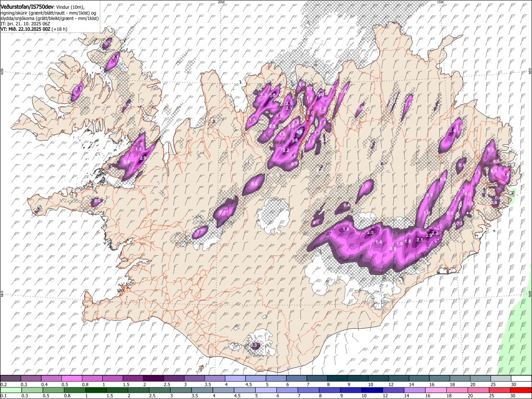Click the 12 label under the upper scale
Viewport: 532px width, 399px height.
[391, 384]
